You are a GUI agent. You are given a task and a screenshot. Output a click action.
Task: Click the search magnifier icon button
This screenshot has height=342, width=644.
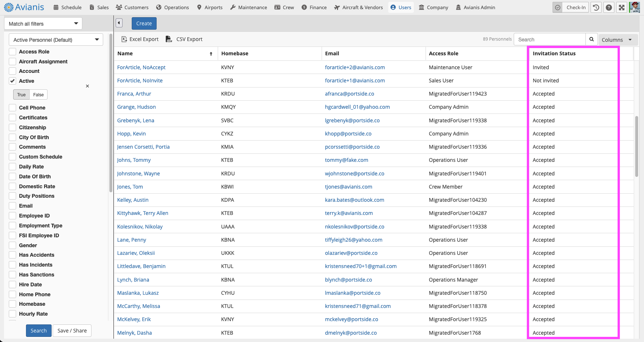(x=591, y=40)
